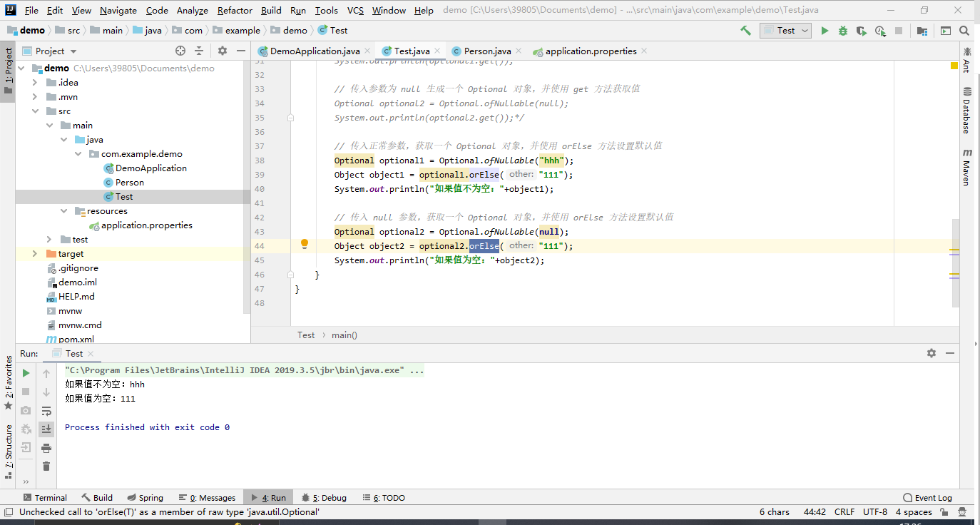Run the Test configuration with green arrow
980x525 pixels.
pyautogui.click(x=824, y=30)
